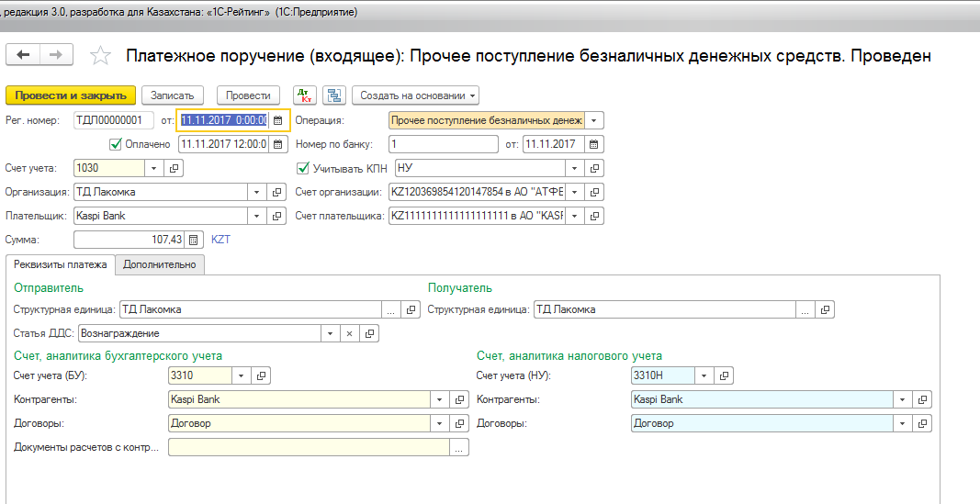Expand the НУ Договоры dropdown
The height and width of the screenshot is (504, 980).
point(903,423)
